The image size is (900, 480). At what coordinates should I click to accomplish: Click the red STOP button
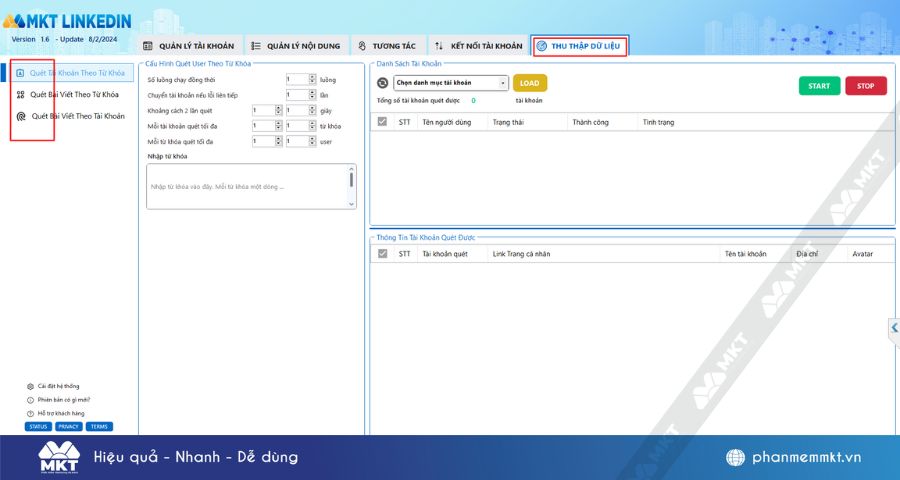(x=866, y=86)
